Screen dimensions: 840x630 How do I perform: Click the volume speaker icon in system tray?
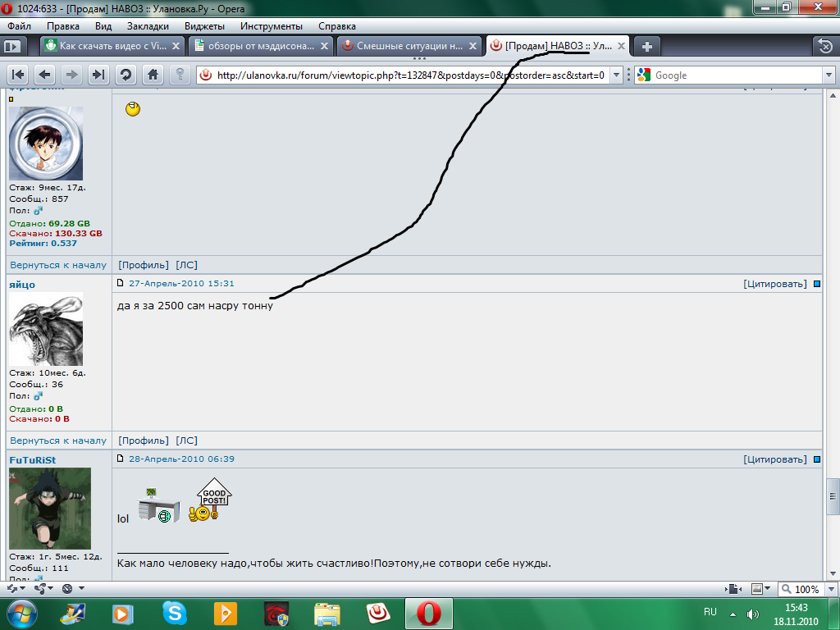(x=753, y=614)
